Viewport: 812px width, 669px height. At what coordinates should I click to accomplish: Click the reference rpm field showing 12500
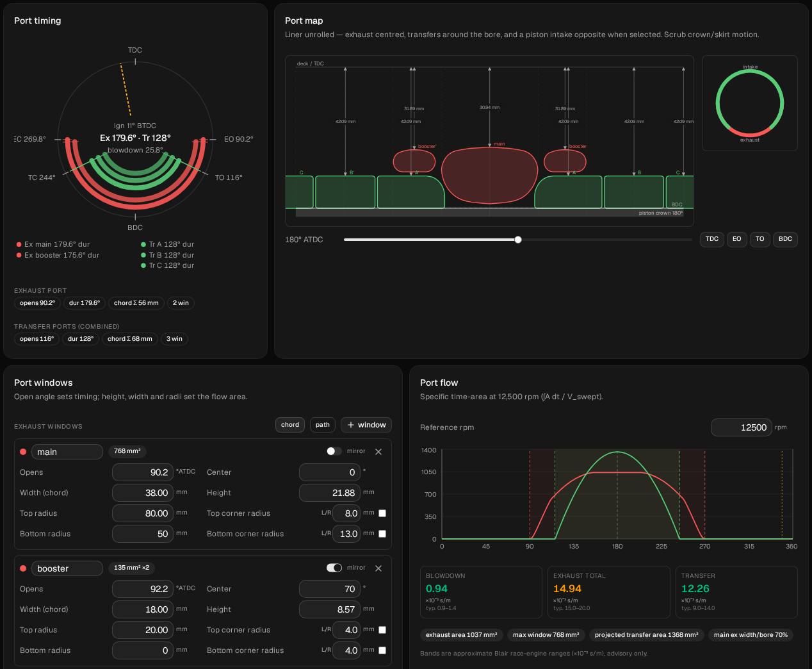click(x=741, y=427)
